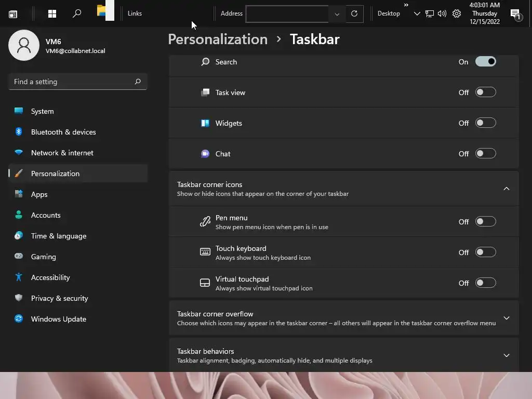
Task: Open the Apps settings category
Action: pyautogui.click(x=78, y=194)
